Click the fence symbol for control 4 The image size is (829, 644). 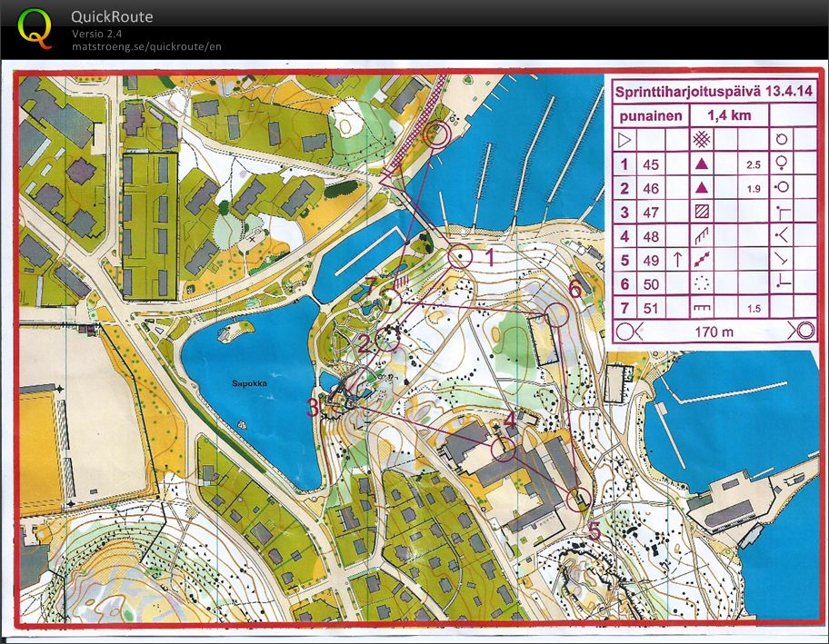701,235
